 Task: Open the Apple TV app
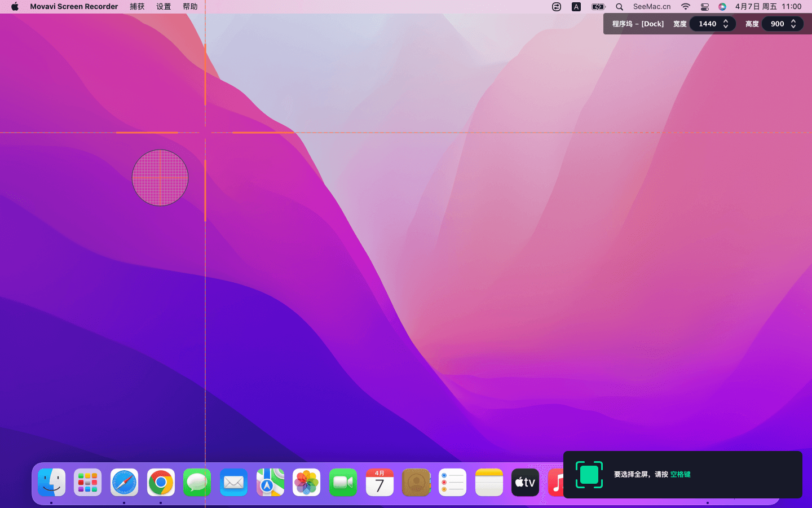pyautogui.click(x=525, y=483)
